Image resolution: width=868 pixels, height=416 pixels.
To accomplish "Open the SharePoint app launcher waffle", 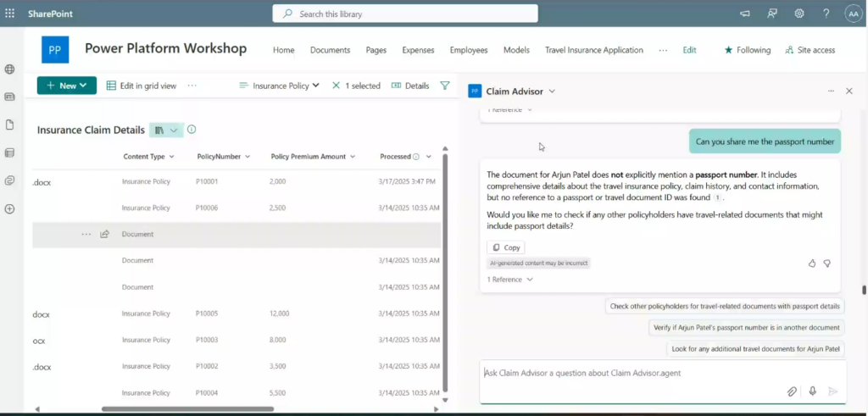I will pos(10,14).
